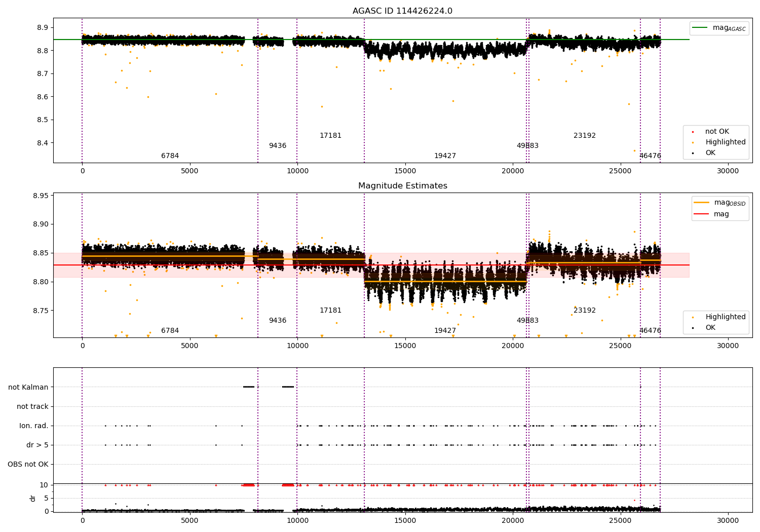
Task: Click the red 'mag' legend line in middle plot
Action: [x=701, y=214]
